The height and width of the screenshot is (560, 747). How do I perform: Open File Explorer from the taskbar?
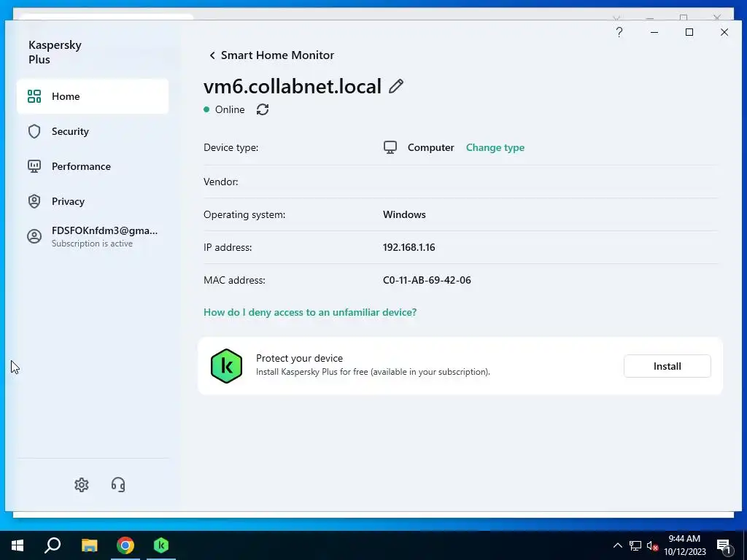(89, 545)
